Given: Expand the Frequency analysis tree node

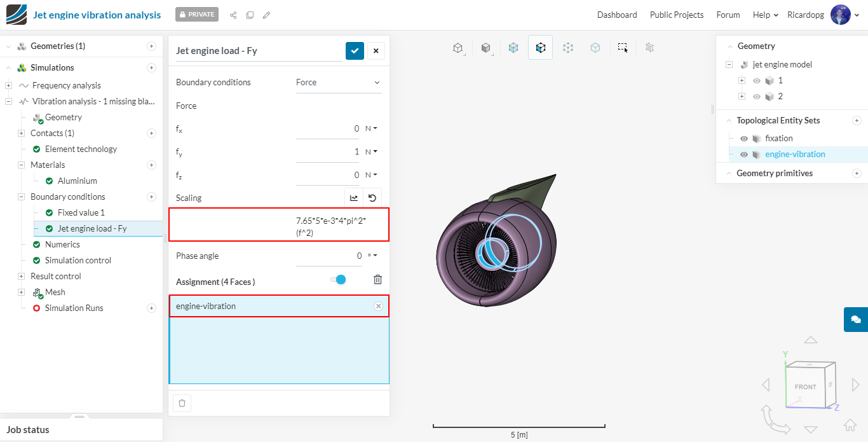Looking at the screenshot, I should pyautogui.click(x=9, y=85).
